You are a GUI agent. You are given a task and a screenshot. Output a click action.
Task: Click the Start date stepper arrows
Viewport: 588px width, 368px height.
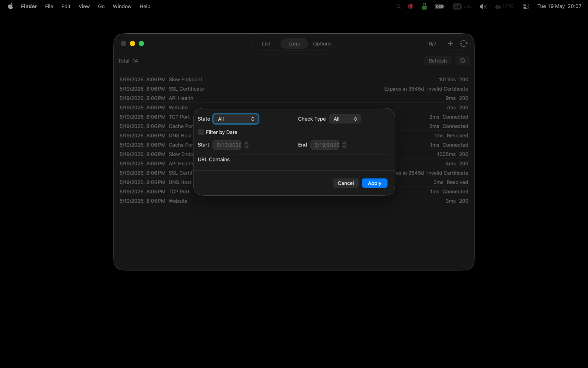point(247,145)
